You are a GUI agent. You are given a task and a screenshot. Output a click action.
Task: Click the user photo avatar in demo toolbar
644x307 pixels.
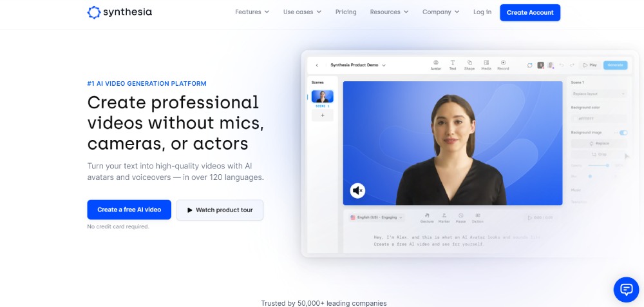(551, 65)
